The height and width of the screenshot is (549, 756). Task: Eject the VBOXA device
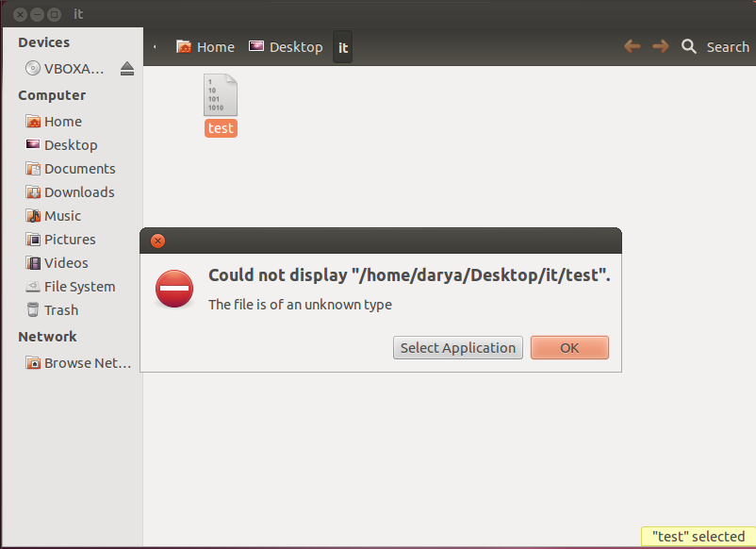click(x=127, y=69)
